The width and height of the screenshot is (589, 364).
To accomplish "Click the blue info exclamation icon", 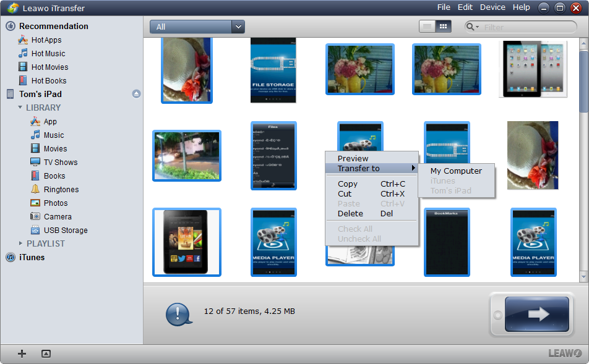I will 179,314.
